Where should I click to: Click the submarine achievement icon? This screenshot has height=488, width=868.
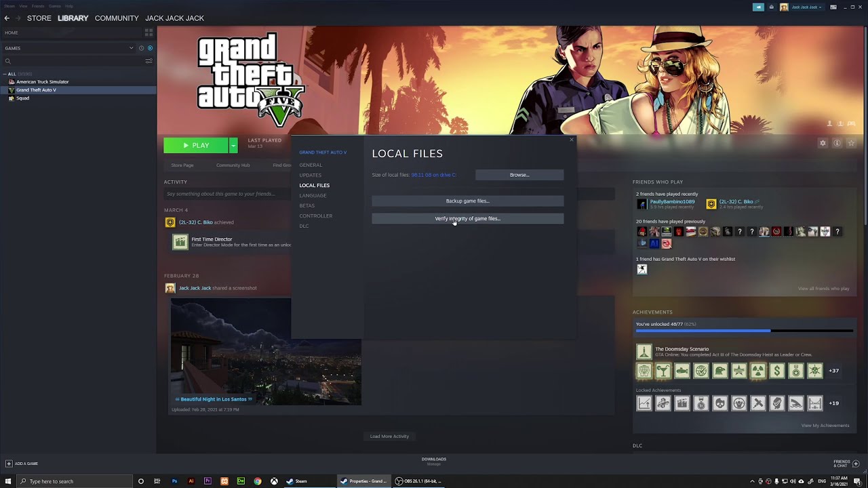[682, 371]
